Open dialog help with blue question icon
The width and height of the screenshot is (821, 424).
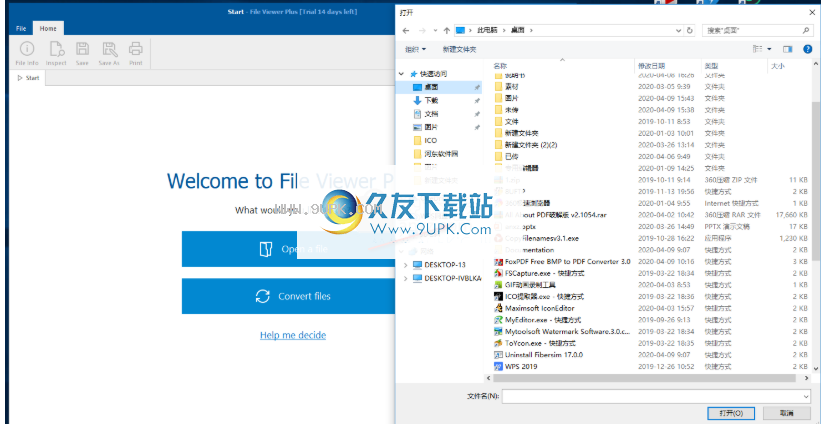(807, 49)
